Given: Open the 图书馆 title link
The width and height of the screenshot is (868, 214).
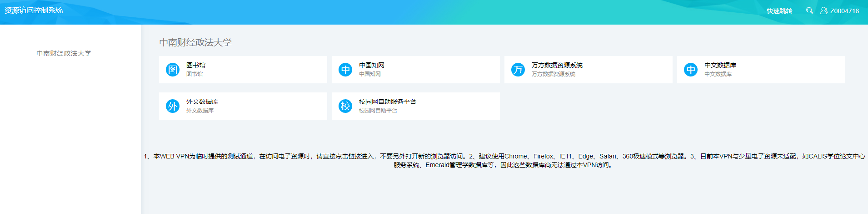Looking at the screenshot, I should [x=196, y=65].
